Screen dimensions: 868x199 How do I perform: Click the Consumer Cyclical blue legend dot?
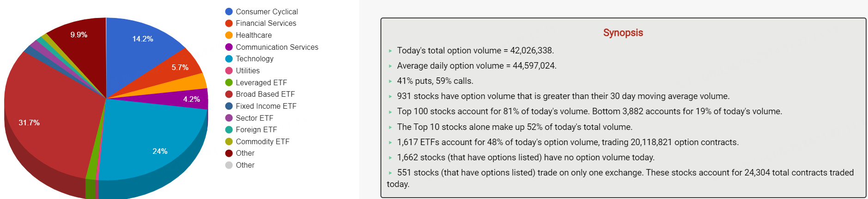[229, 12]
